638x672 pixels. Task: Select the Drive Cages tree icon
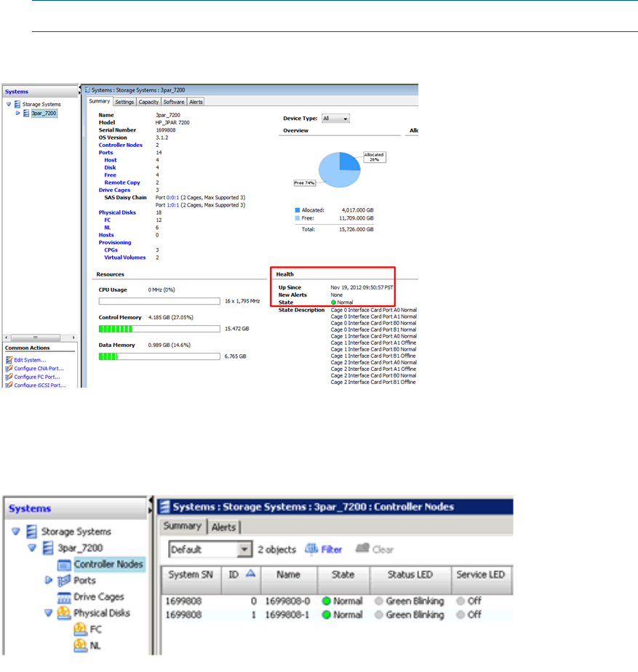(x=64, y=596)
